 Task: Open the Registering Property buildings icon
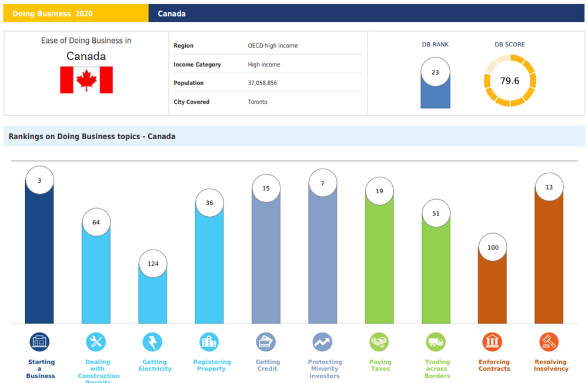[x=209, y=341]
